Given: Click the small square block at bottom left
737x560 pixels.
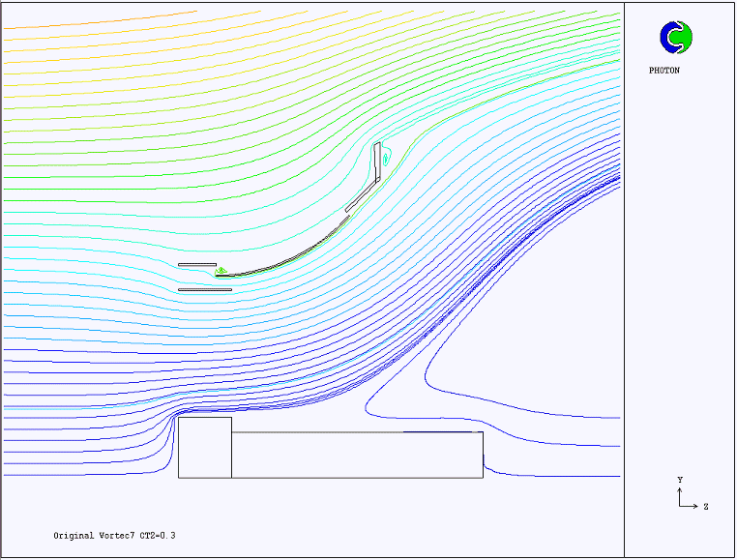Looking at the screenshot, I should tap(204, 447).
